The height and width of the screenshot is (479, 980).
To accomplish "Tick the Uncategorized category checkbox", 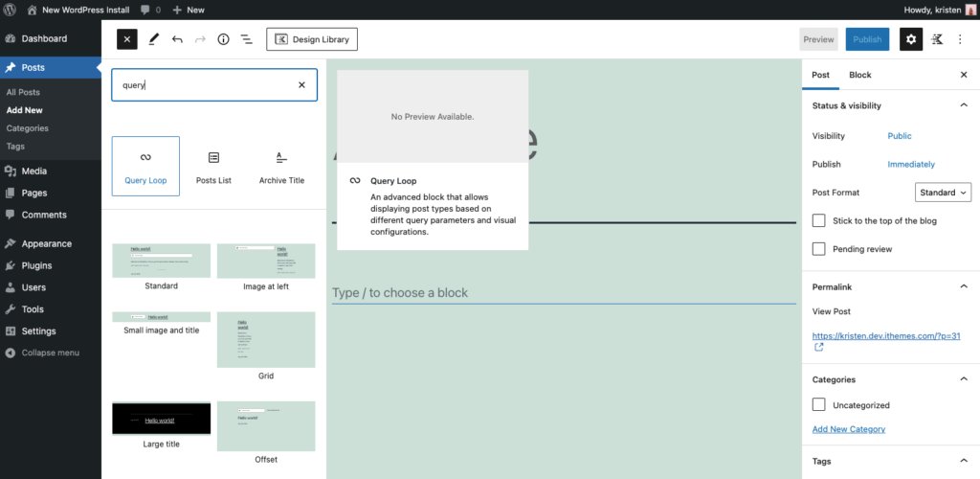I will [818, 404].
